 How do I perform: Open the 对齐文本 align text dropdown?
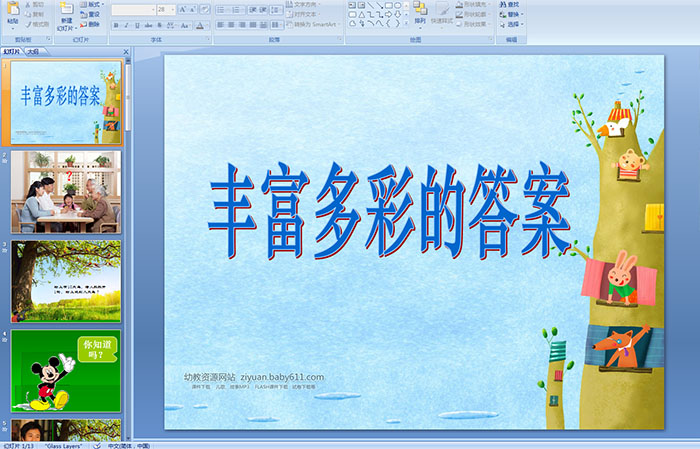click(304, 14)
